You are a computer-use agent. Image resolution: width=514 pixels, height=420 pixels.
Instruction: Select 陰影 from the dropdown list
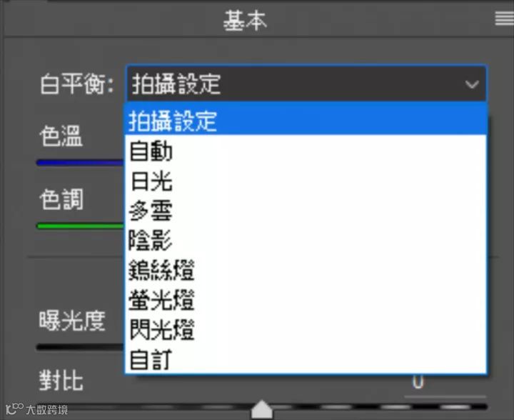tap(306, 240)
